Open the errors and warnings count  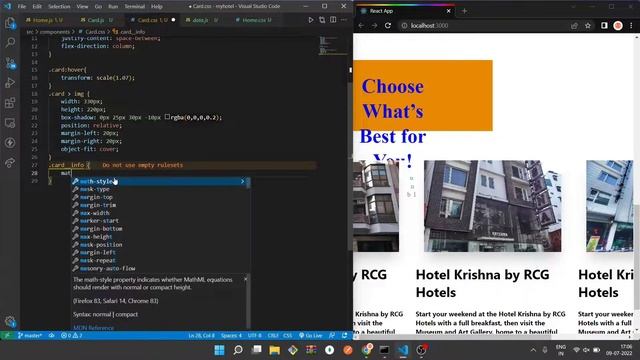71,336
